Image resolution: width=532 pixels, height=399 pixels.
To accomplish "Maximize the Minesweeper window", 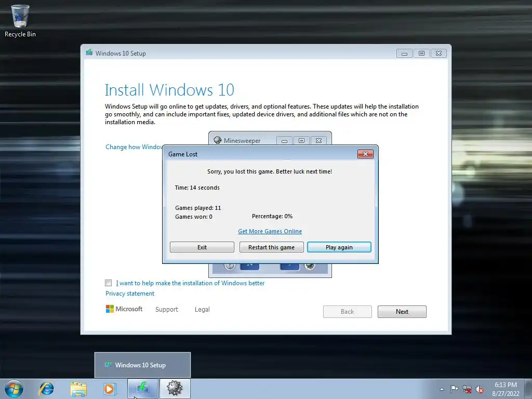I will (x=301, y=140).
